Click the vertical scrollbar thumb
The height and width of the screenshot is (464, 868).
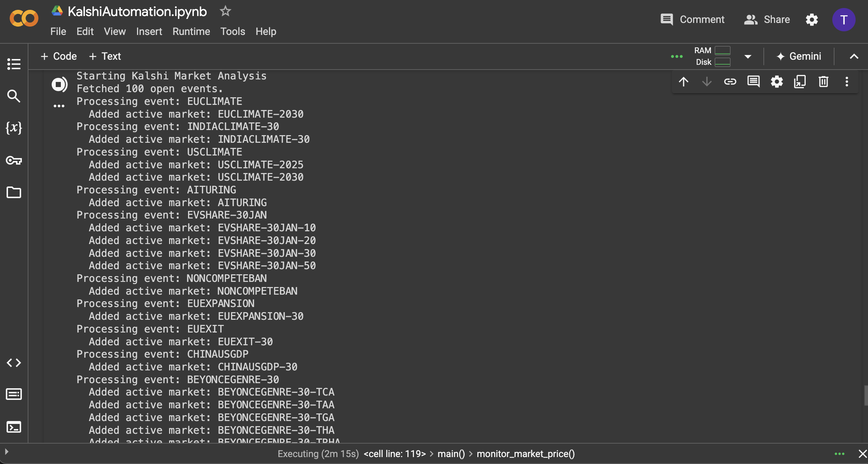click(x=865, y=396)
